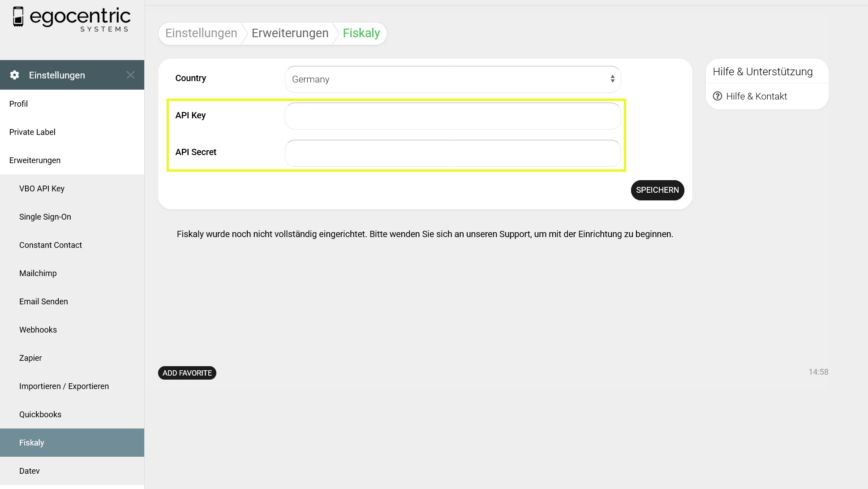Click the egocentric systems logo
868x489 pixels.
72,19
